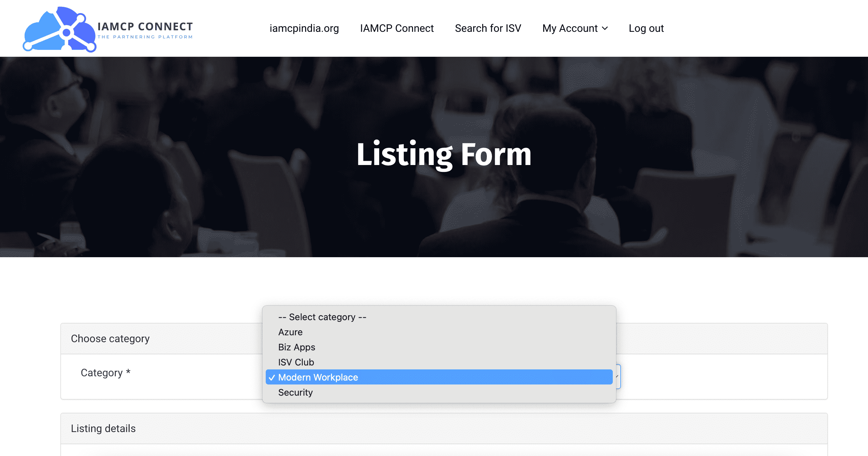Open the My Account menu
The width and height of the screenshot is (868, 456).
click(570, 28)
